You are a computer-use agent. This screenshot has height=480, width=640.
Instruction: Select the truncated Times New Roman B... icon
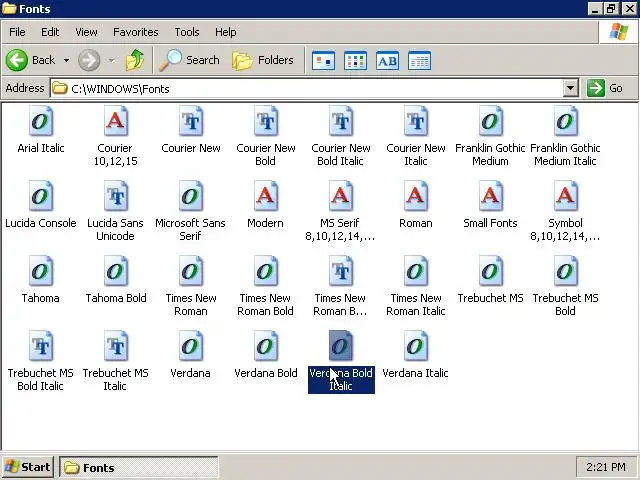[341, 271]
